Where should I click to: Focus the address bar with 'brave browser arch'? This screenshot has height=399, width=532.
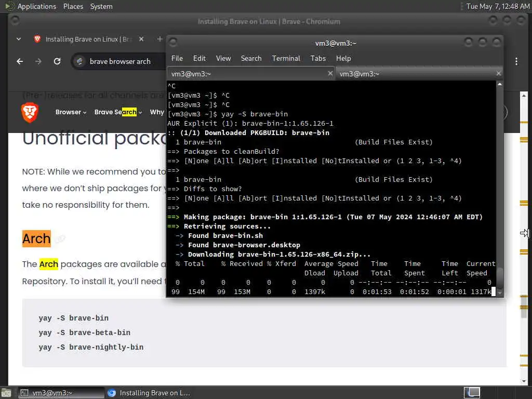point(120,61)
